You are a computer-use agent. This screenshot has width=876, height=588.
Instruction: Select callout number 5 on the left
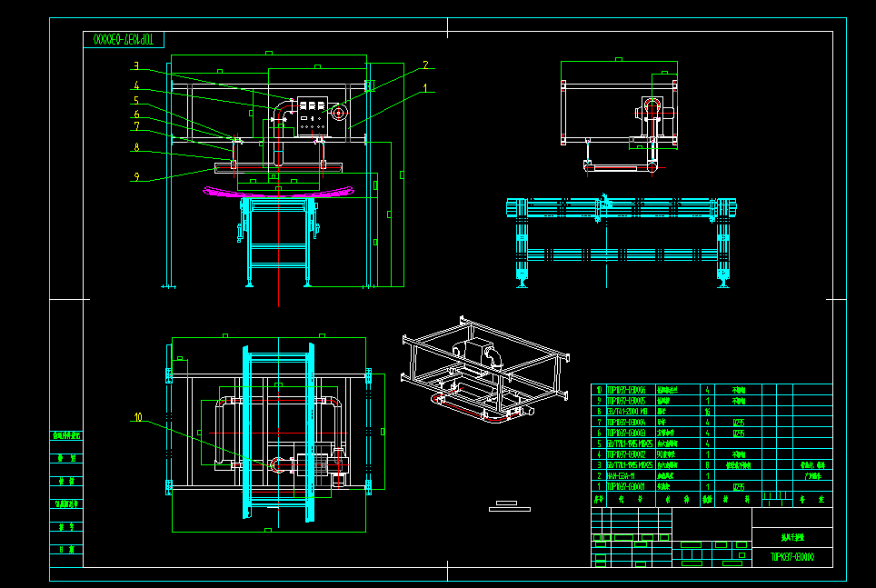(x=135, y=101)
